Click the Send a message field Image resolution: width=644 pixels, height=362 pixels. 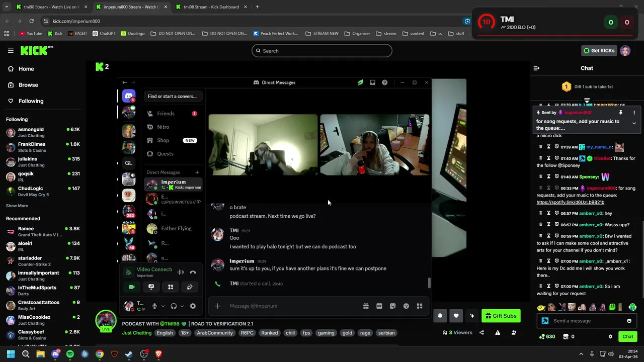point(588,321)
